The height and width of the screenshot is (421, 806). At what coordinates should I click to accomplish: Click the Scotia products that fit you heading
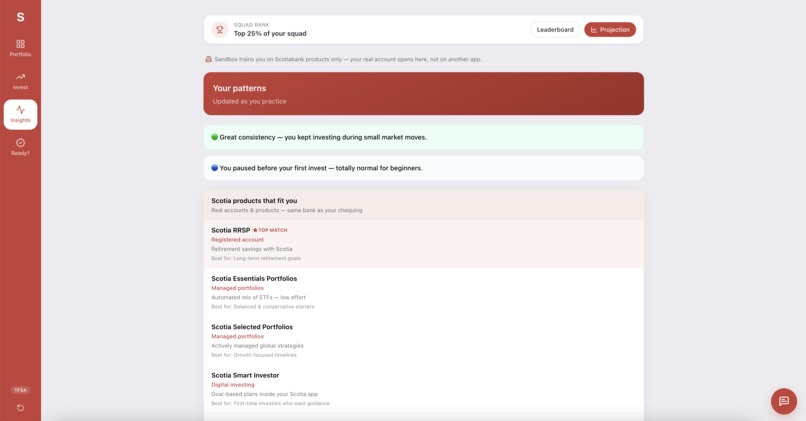point(254,200)
